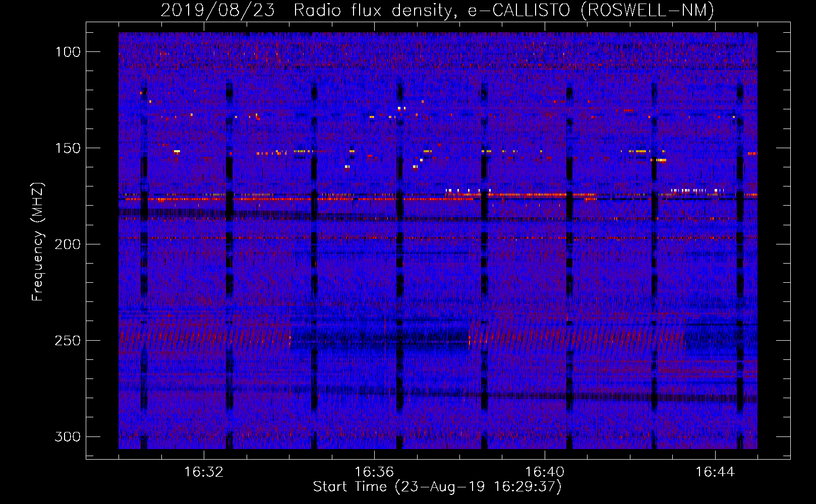
Task: Click the "Frequency (MHZ)" axis label
Action: point(38,242)
